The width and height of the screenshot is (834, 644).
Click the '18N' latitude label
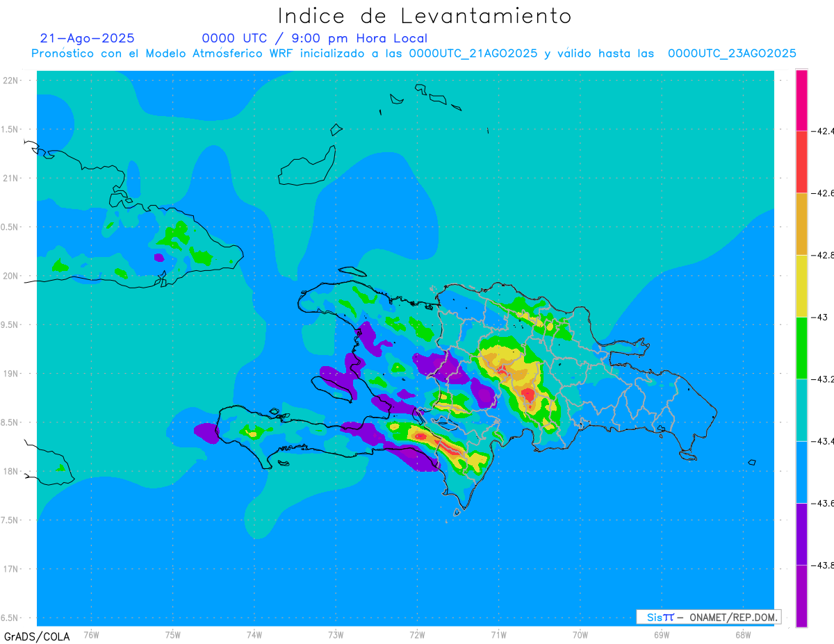tap(12, 471)
